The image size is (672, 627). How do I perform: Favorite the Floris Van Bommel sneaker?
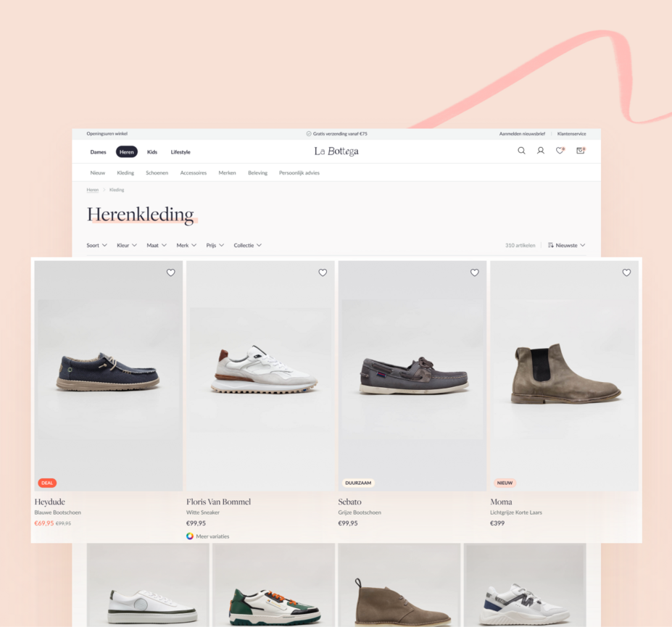tap(323, 273)
